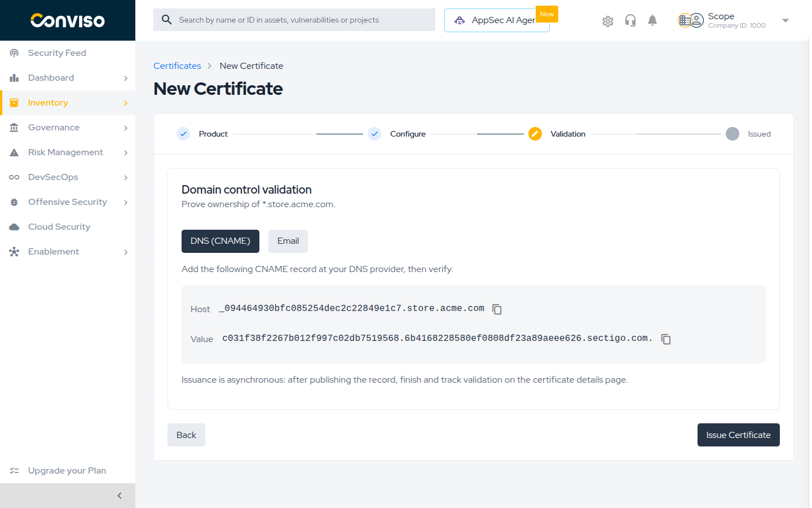This screenshot has height=508, width=812.
Task: Open Cloud Security menu item
Action: (68, 227)
